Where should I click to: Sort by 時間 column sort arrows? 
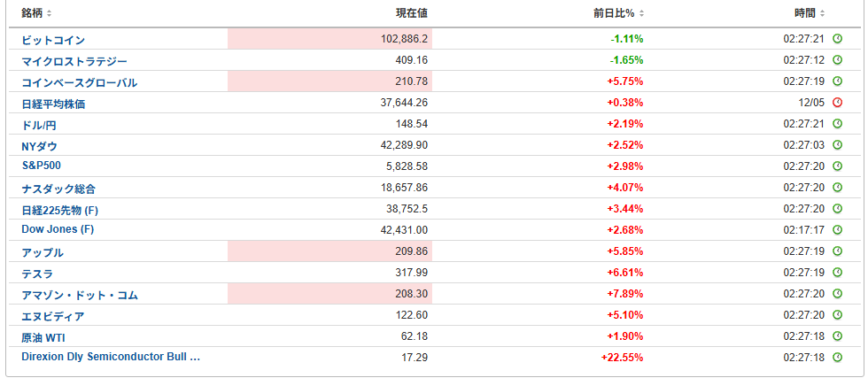(x=822, y=13)
